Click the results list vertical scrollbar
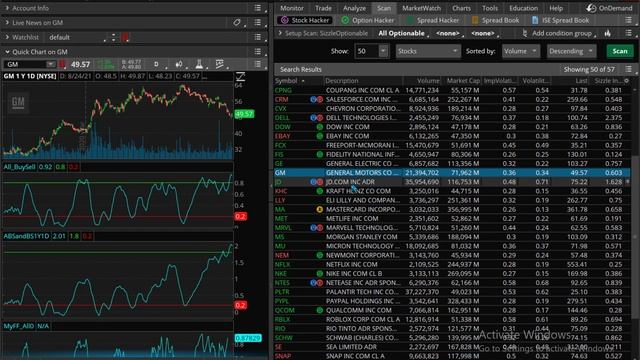The width and height of the screenshot is (640, 360). point(635,237)
